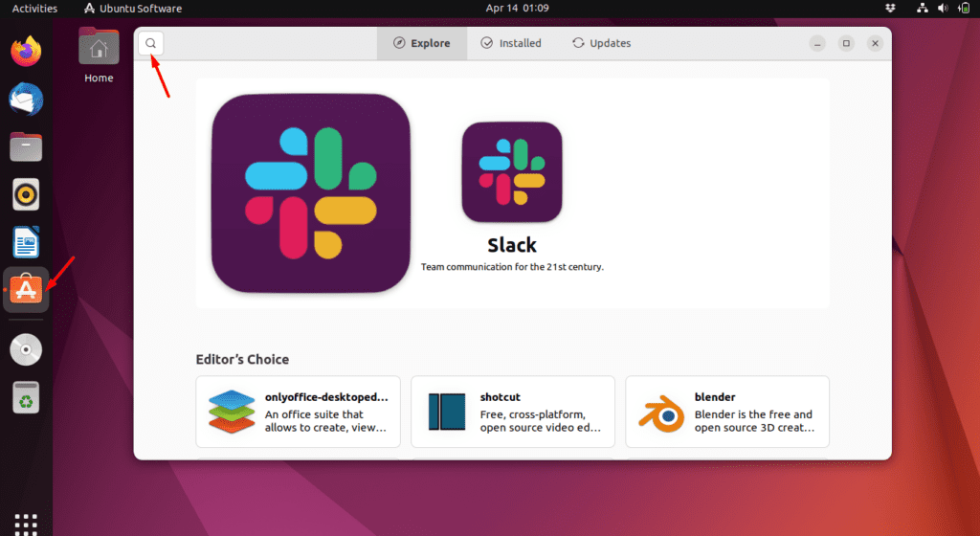This screenshot has height=536, width=980.
Task: Switch to the Installed tab
Action: coord(511,43)
